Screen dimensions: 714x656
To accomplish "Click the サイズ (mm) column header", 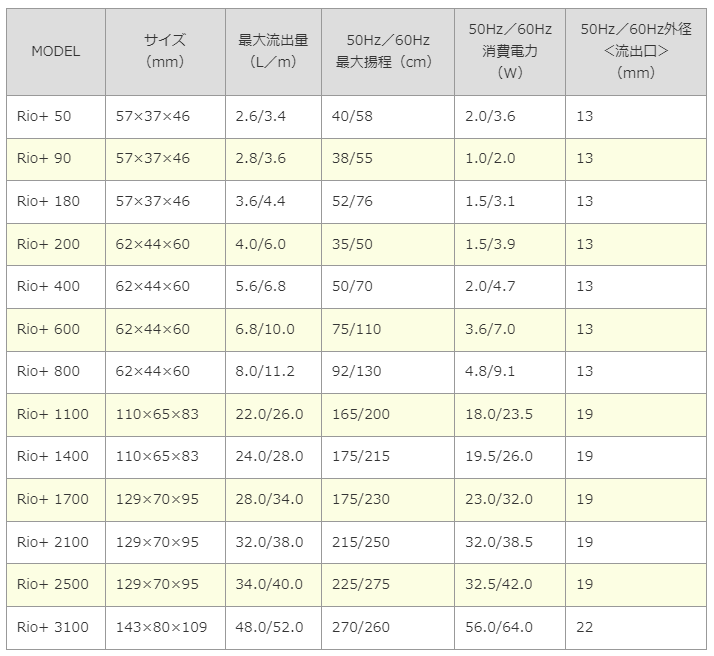I will tap(165, 51).
